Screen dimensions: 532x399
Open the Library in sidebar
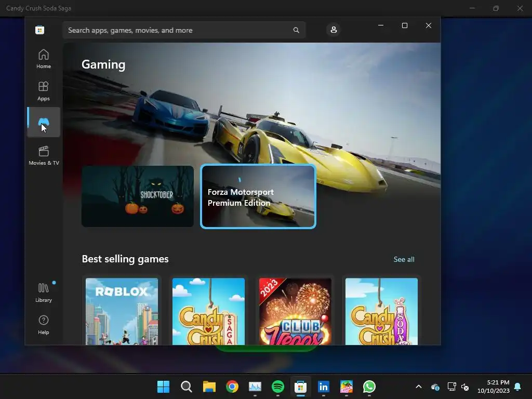(44, 292)
